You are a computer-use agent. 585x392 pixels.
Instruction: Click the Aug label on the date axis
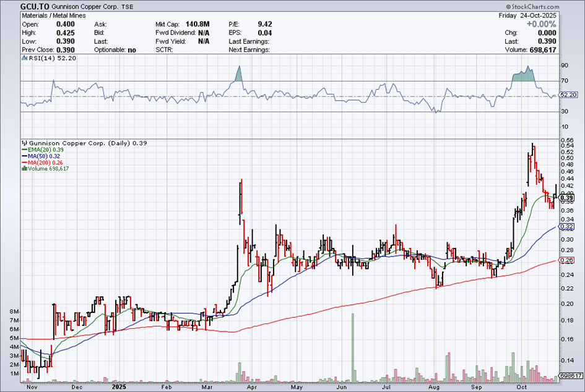434,387
